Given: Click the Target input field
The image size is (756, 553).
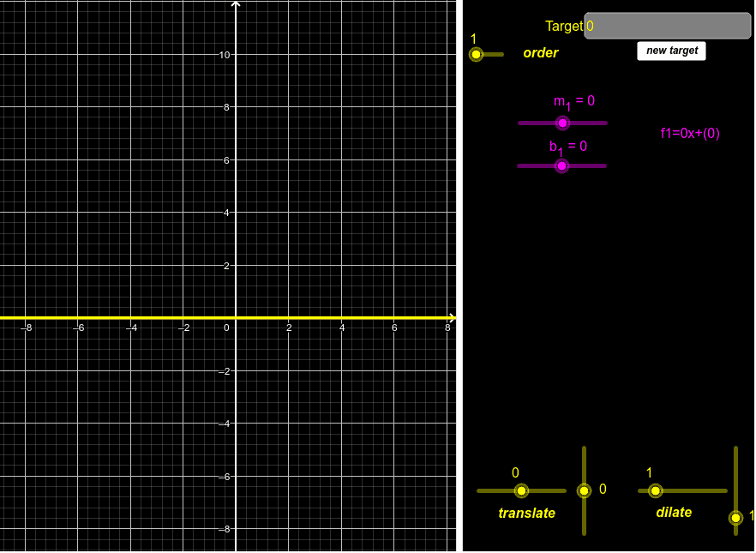Looking at the screenshot, I should pyautogui.click(x=667, y=26).
